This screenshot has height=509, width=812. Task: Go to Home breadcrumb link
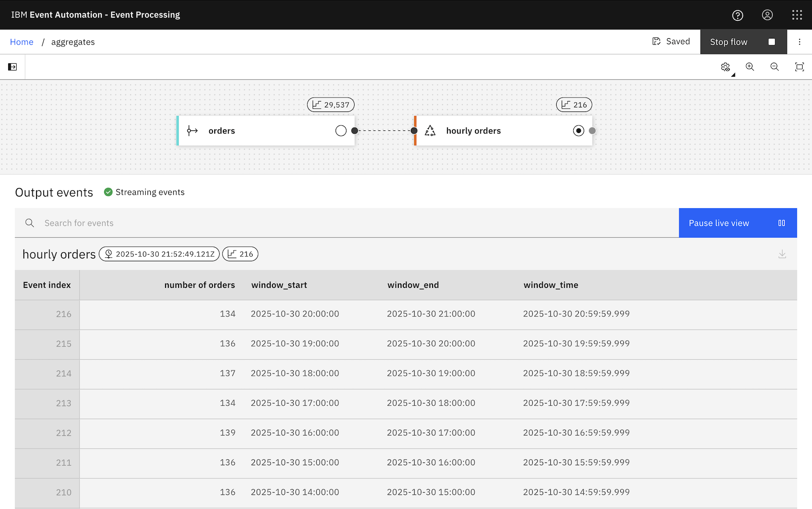click(22, 42)
